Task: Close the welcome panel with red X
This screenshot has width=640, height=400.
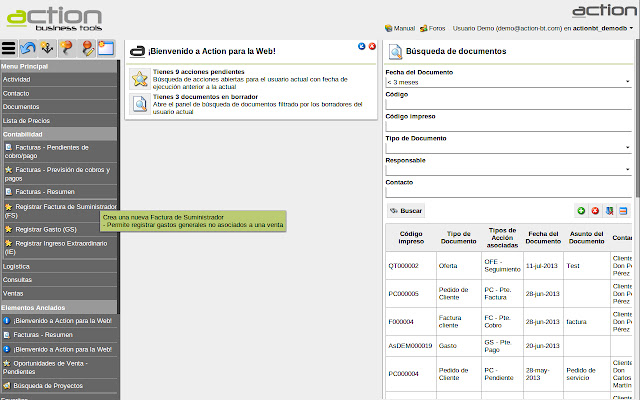Action: (372, 47)
